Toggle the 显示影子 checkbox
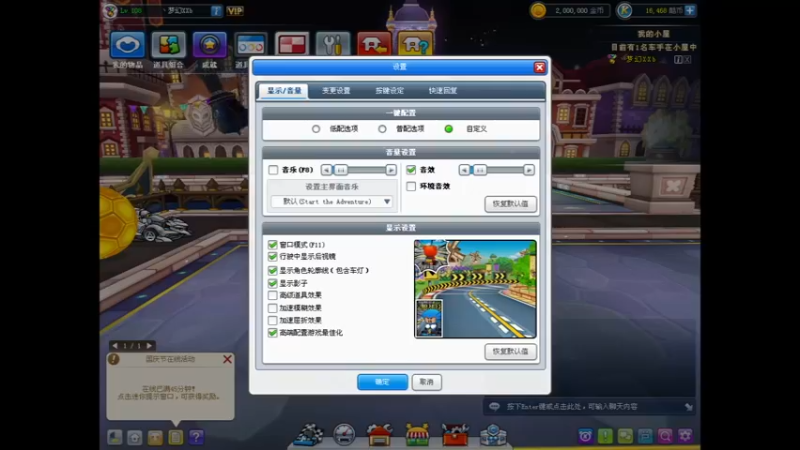Viewport: 800px width, 450px height. tap(272, 283)
